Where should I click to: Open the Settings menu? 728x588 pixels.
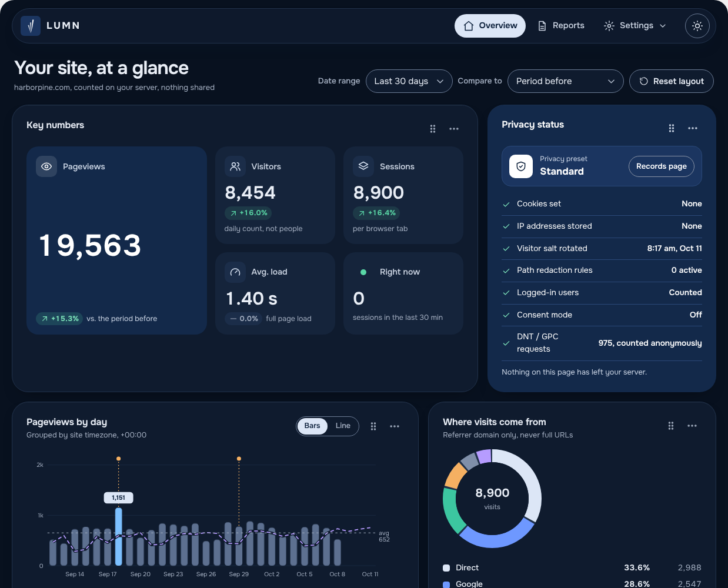635,26
